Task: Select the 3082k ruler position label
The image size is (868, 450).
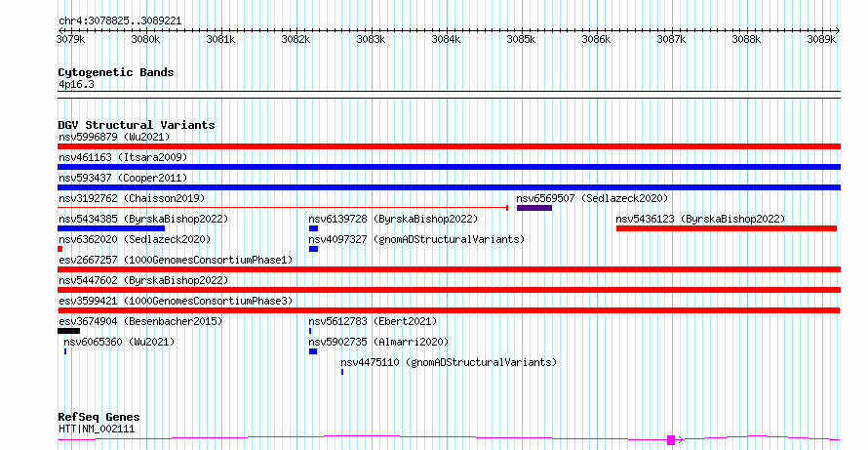Action: tap(296, 39)
